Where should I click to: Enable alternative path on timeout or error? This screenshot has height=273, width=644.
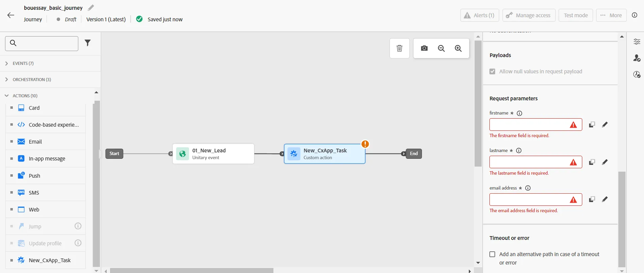492,254
